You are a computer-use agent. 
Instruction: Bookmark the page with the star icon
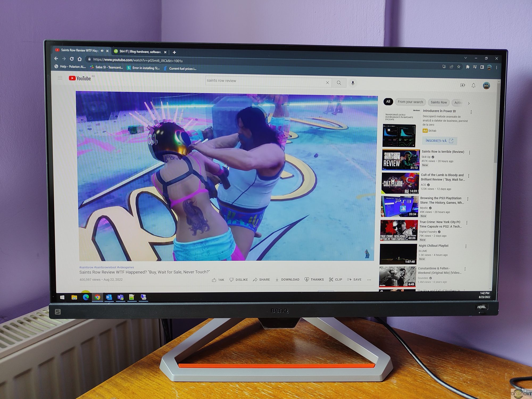(459, 67)
